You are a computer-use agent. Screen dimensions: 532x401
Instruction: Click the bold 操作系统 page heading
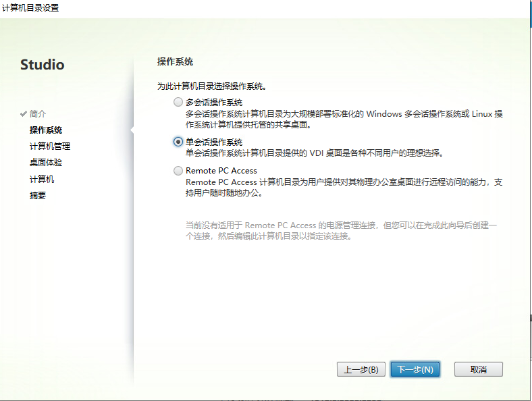(175, 61)
